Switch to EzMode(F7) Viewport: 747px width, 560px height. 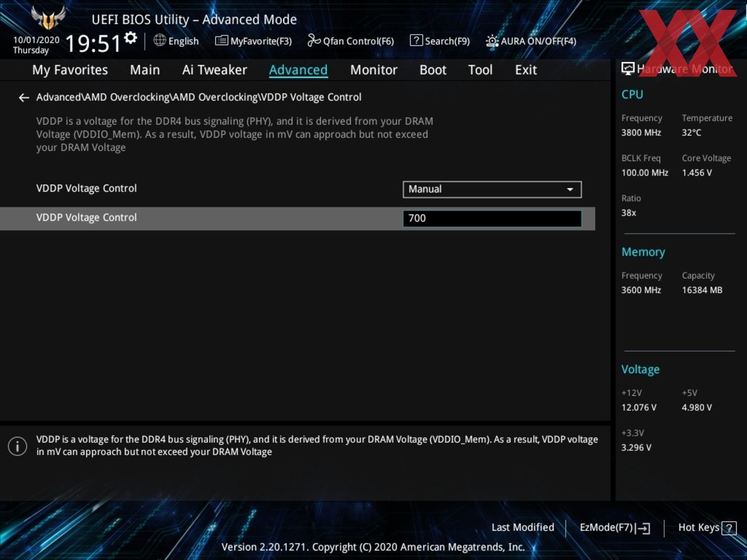pos(615,528)
